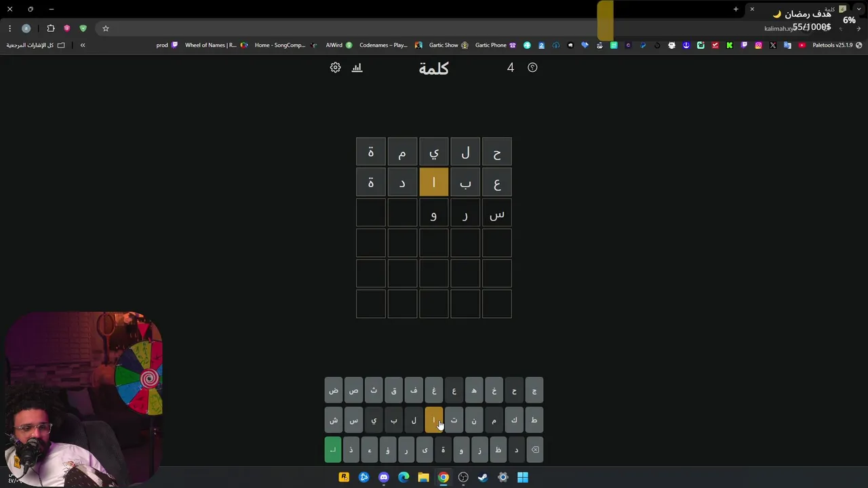Open the Codenames – Play bookmark
Image resolution: width=868 pixels, height=488 pixels.
pos(391,45)
